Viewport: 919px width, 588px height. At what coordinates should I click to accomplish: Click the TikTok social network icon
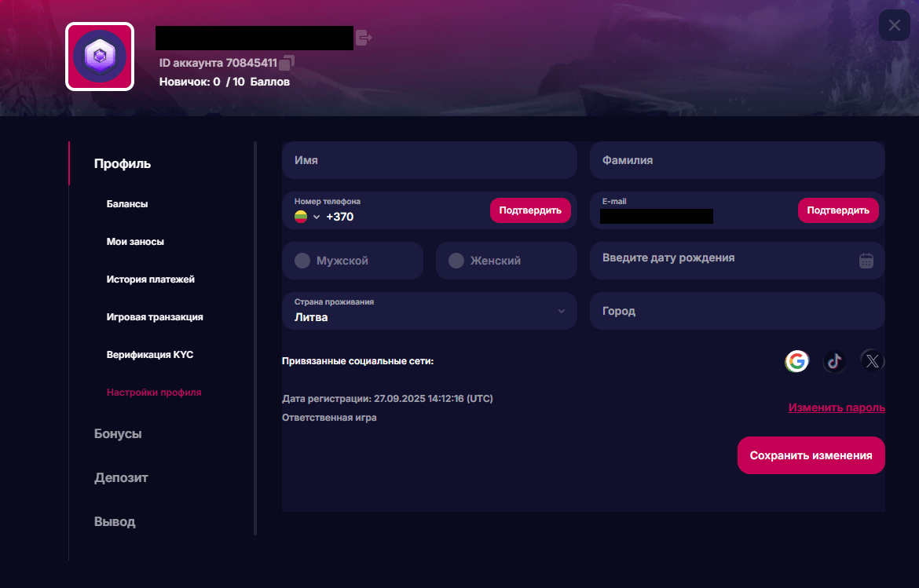[834, 361]
